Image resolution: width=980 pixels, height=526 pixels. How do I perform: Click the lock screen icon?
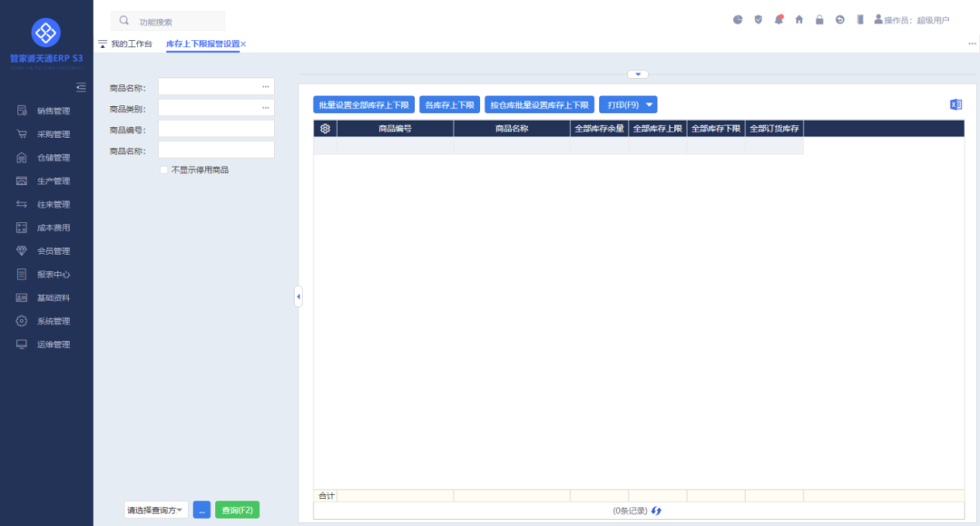(x=819, y=19)
